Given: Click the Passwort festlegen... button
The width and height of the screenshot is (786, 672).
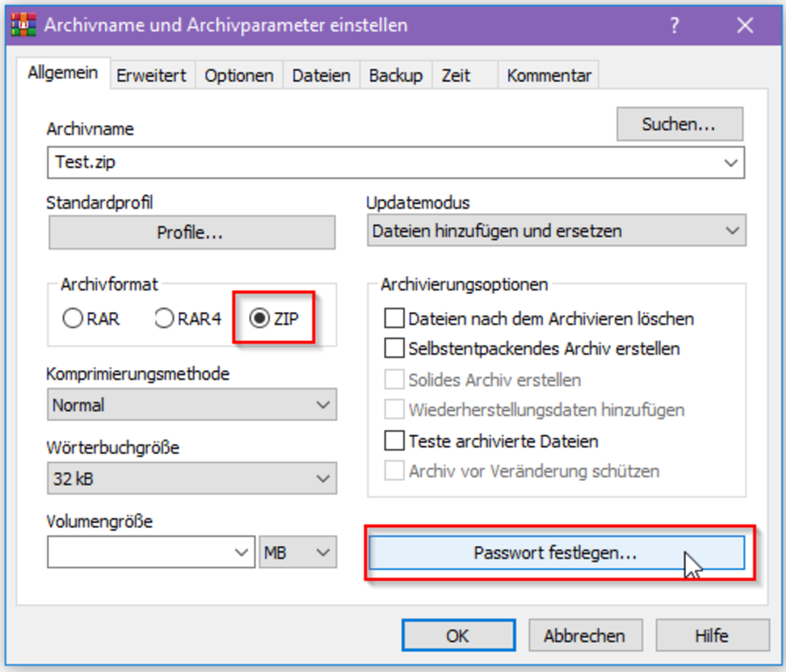Looking at the screenshot, I should 557,552.
